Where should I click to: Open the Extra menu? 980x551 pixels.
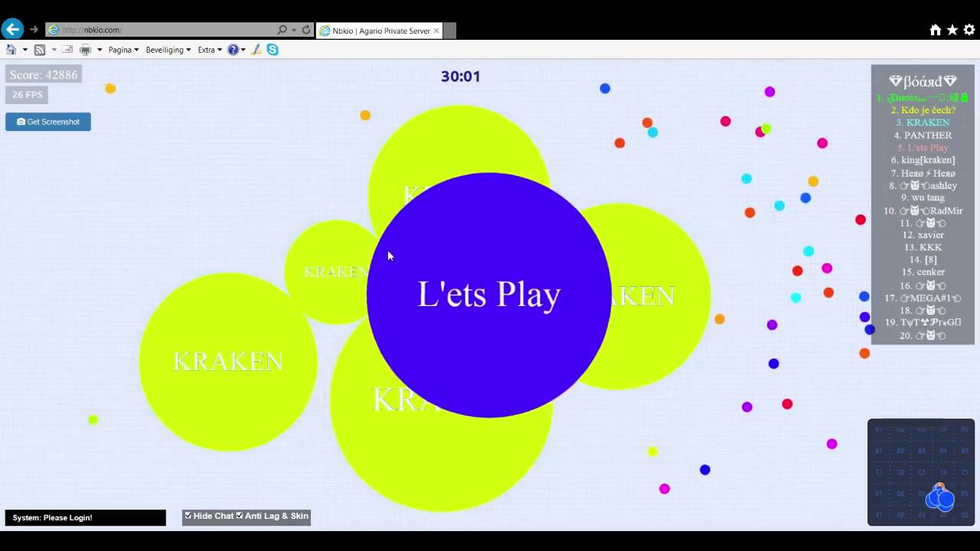click(x=210, y=50)
